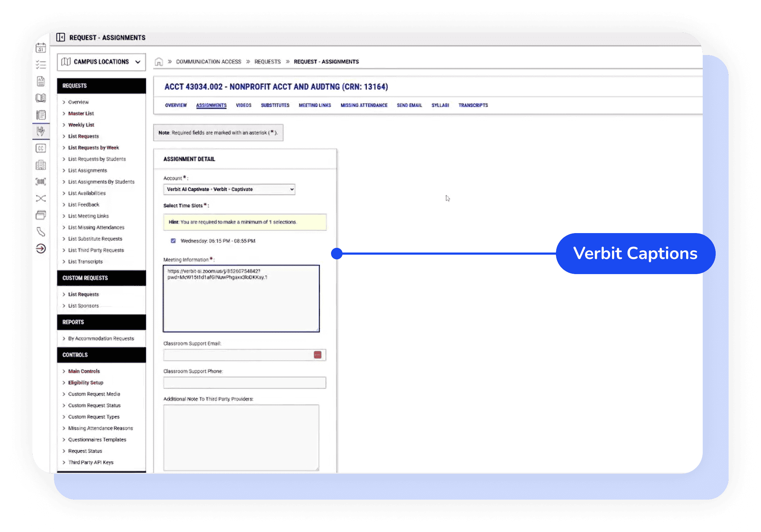Click the shuffle arrows sidebar icon
Viewport: 761px width, 532px height.
(41, 199)
